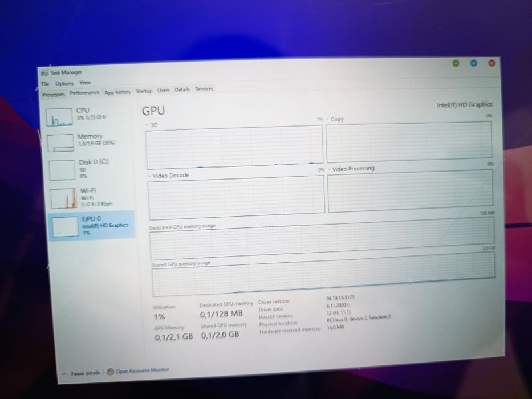Select Wi-Fi in the performance sidebar

pos(92,197)
